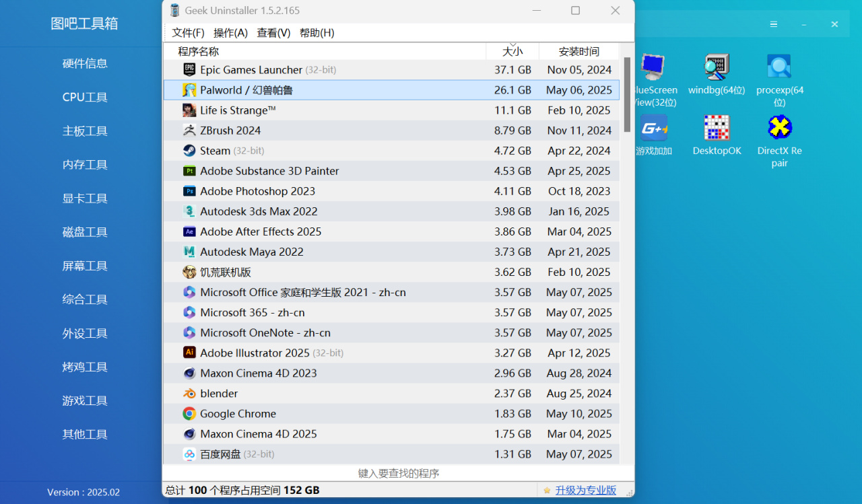Open the BlueScreenView(32位) tool in 图吧工具箱

[x=653, y=80]
